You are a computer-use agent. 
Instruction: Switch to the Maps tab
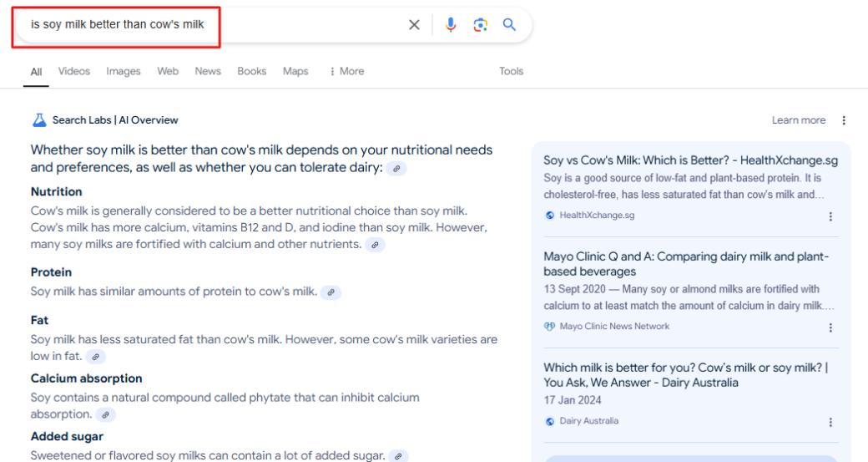point(295,71)
